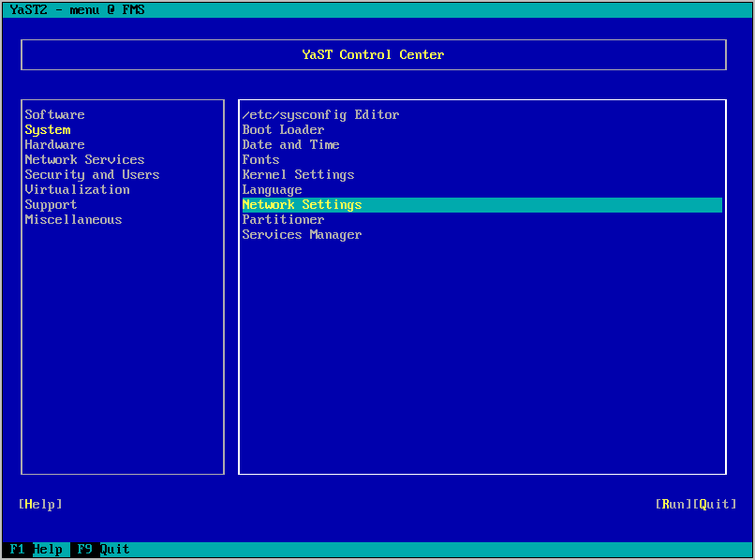Click the [Help] button
This screenshot has width=755, height=560.
(40, 504)
